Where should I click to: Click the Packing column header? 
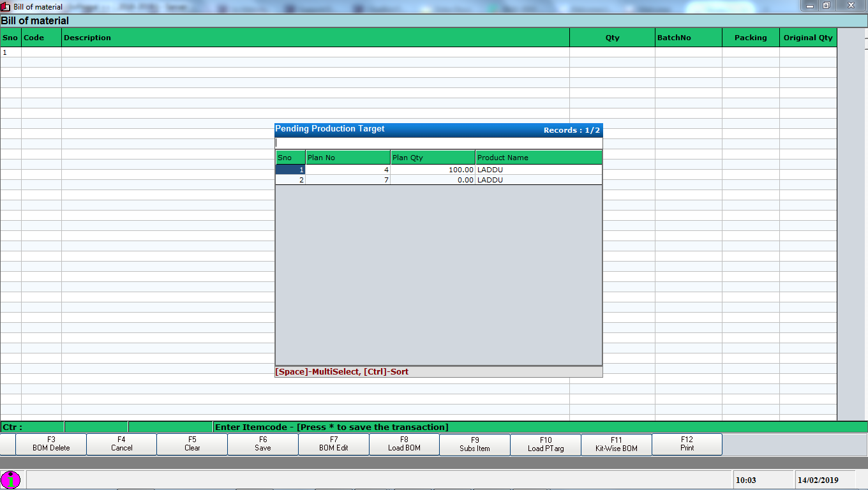751,38
